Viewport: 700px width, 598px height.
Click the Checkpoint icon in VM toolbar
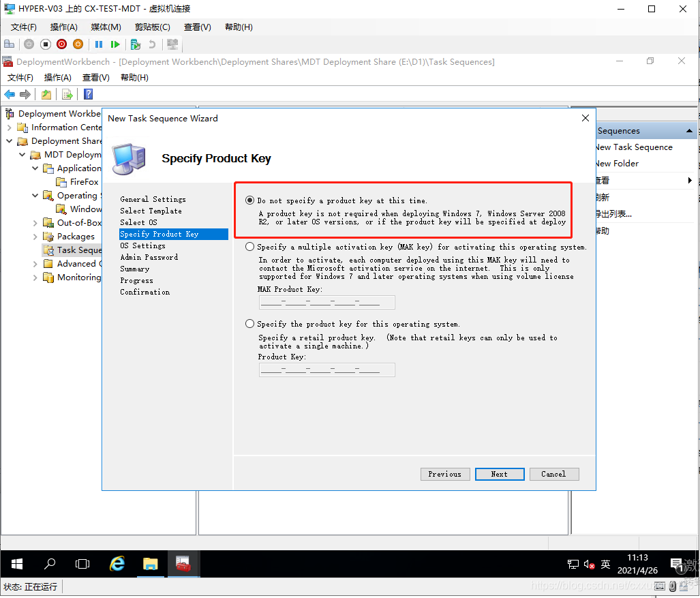tap(135, 44)
